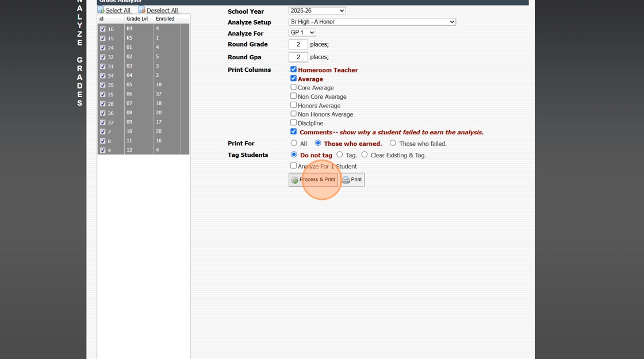This screenshot has width=644, height=359.
Task: Uncheck grade level 05 row checkbox
Action: (x=103, y=85)
